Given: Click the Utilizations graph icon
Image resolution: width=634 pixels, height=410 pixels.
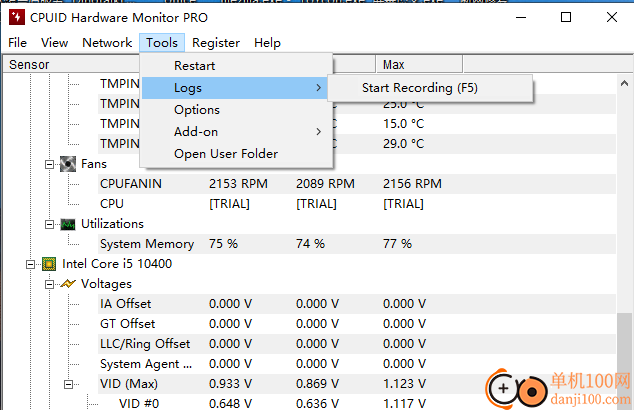Looking at the screenshot, I should click(x=68, y=224).
